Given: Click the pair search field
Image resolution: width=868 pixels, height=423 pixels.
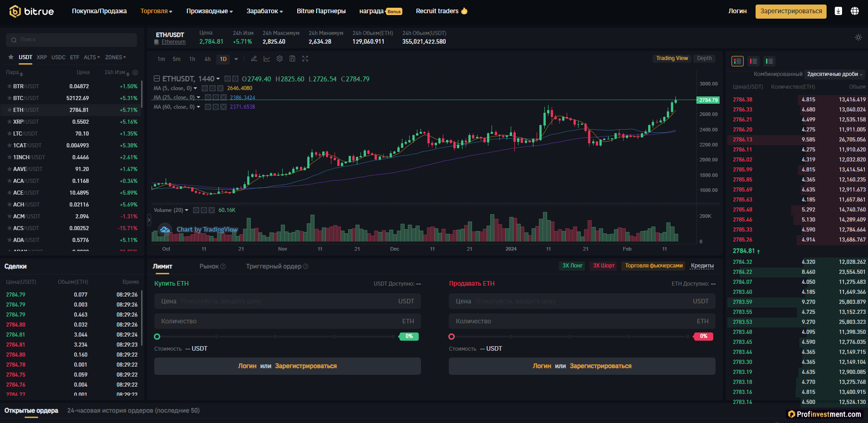Looking at the screenshot, I should 71,40.
